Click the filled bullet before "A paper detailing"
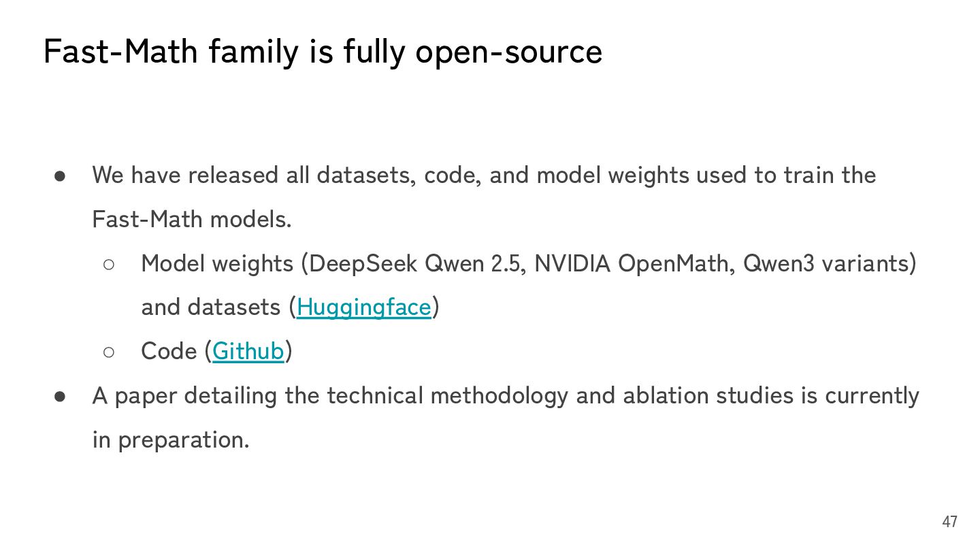Viewport: 980px width, 551px height. 60,396
